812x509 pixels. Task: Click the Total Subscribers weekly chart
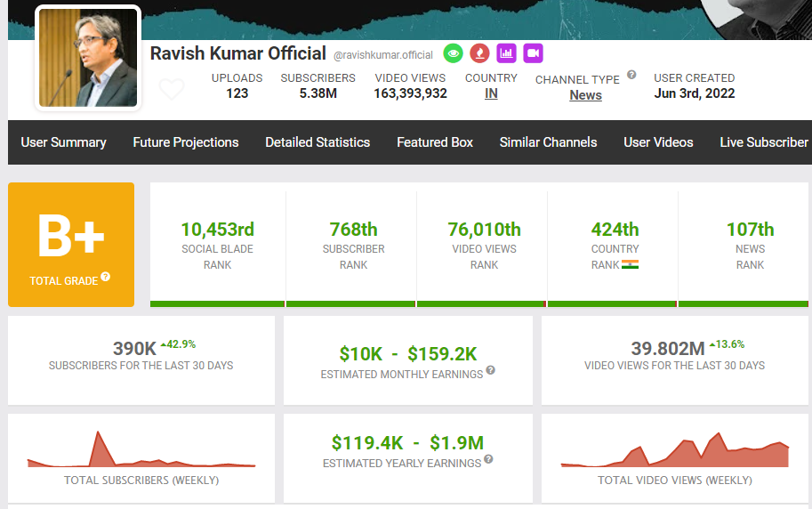point(141,449)
